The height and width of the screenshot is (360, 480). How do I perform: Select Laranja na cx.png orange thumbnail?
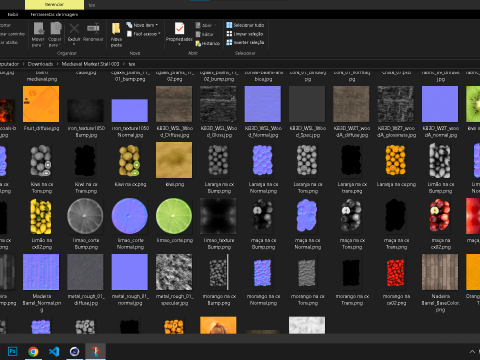[396, 160]
